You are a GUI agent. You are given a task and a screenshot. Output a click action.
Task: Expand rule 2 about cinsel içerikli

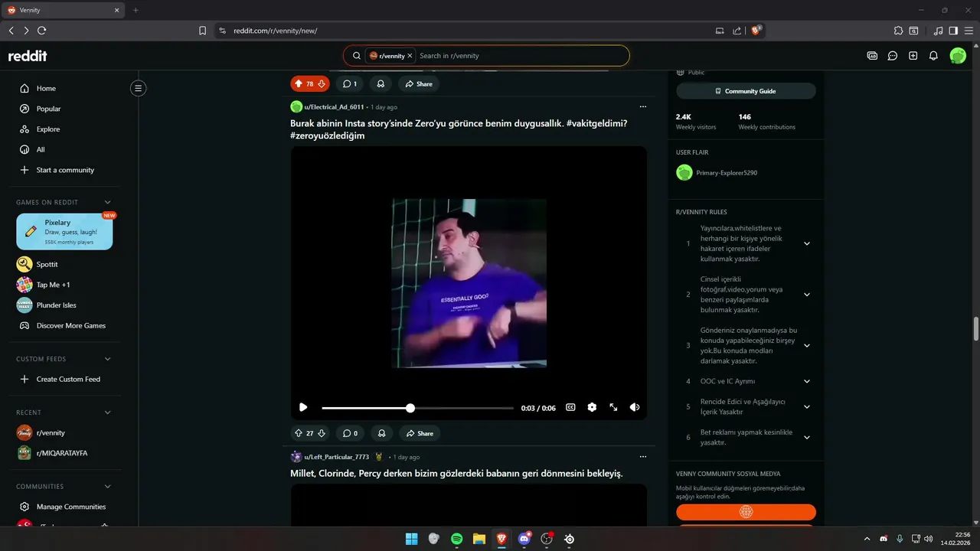(807, 295)
